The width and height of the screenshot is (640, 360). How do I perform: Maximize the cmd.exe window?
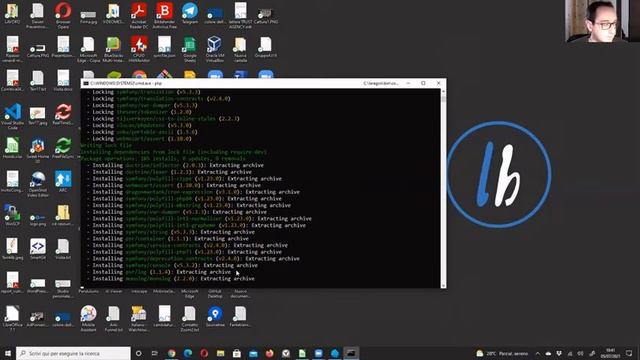tap(423, 83)
